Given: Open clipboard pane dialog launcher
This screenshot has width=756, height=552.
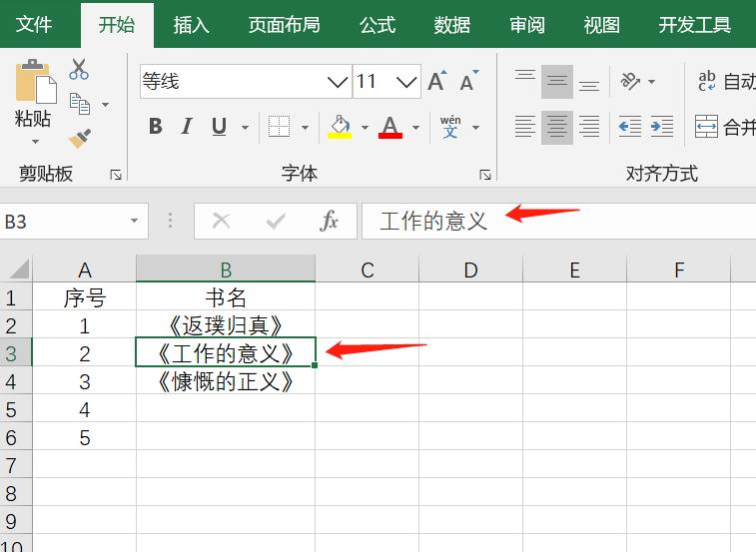Looking at the screenshot, I should coord(116,175).
